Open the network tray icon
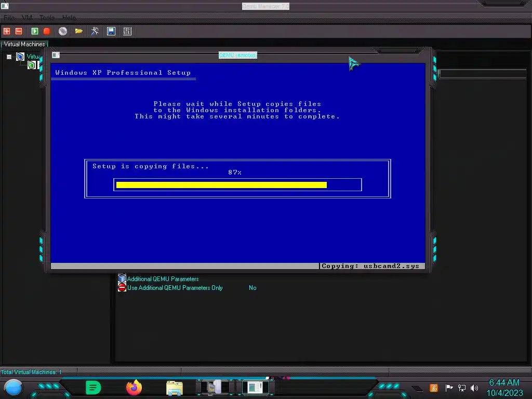The image size is (532, 399). pyautogui.click(x=462, y=388)
